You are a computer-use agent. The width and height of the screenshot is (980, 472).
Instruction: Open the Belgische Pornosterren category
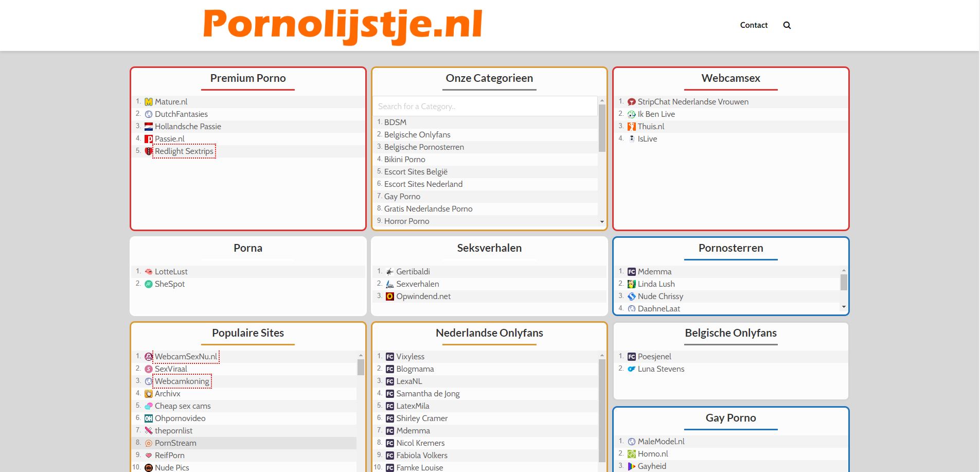[424, 147]
